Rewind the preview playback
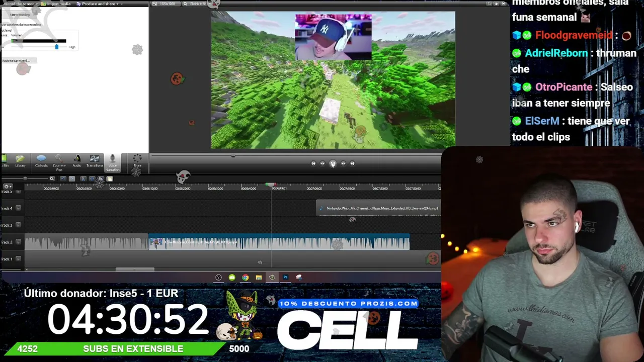 coord(323,163)
